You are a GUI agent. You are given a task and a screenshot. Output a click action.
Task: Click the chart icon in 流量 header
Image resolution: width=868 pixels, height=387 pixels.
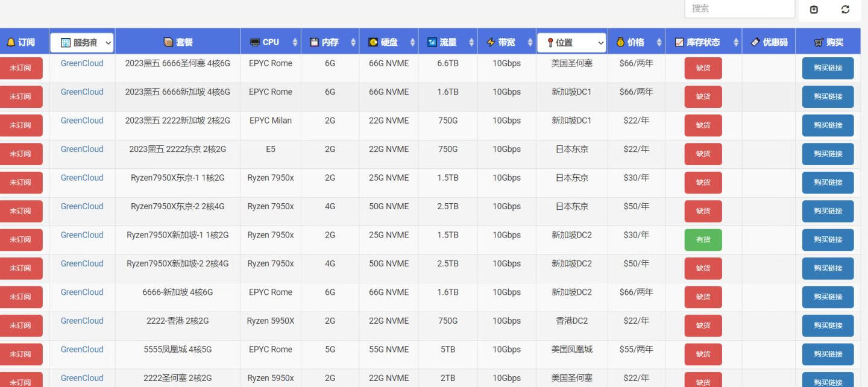pyautogui.click(x=432, y=42)
